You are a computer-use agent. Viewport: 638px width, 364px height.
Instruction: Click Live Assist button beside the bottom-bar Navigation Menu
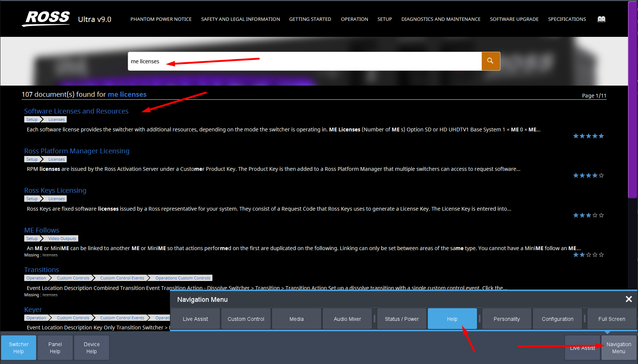pos(582,348)
